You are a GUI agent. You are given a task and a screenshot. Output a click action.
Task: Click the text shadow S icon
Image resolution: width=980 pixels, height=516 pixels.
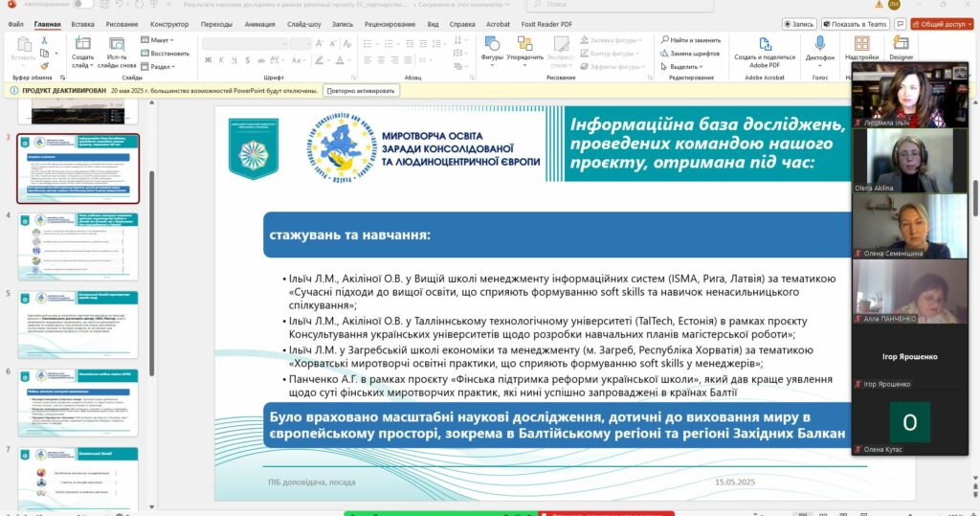pos(248,60)
